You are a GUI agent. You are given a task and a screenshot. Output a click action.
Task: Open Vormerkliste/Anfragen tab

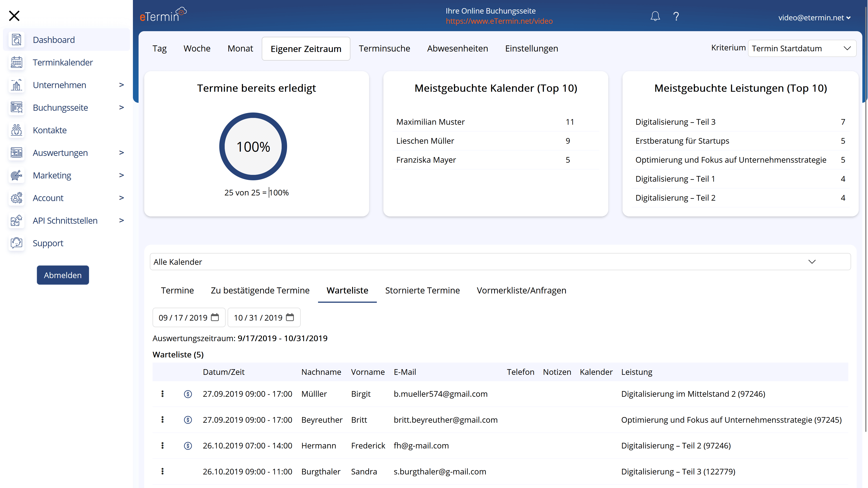pos(521,290)
